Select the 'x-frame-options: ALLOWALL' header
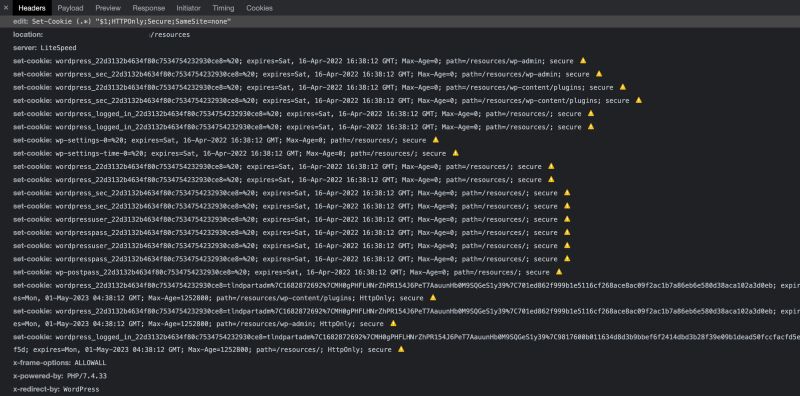Screen dimensions: 800x396 pyautogui.click(x=60, y=363)
